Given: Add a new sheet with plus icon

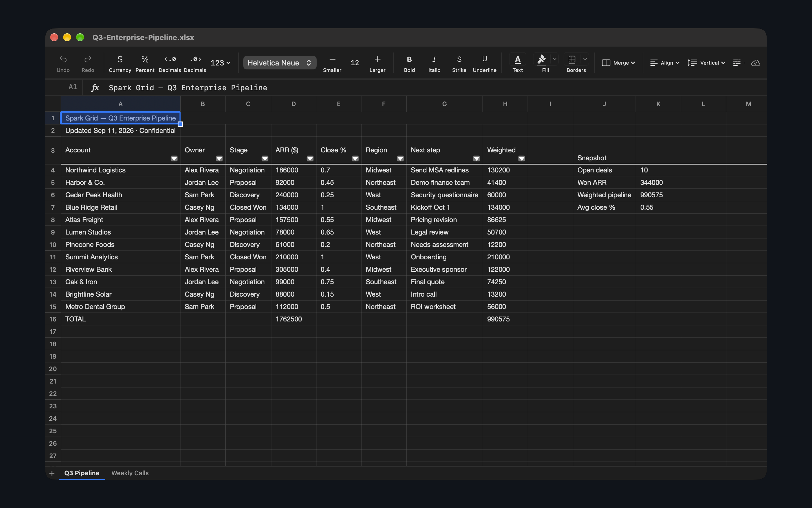Looking at the screenshot, I should pyautogui.click(x=52, y=473).
